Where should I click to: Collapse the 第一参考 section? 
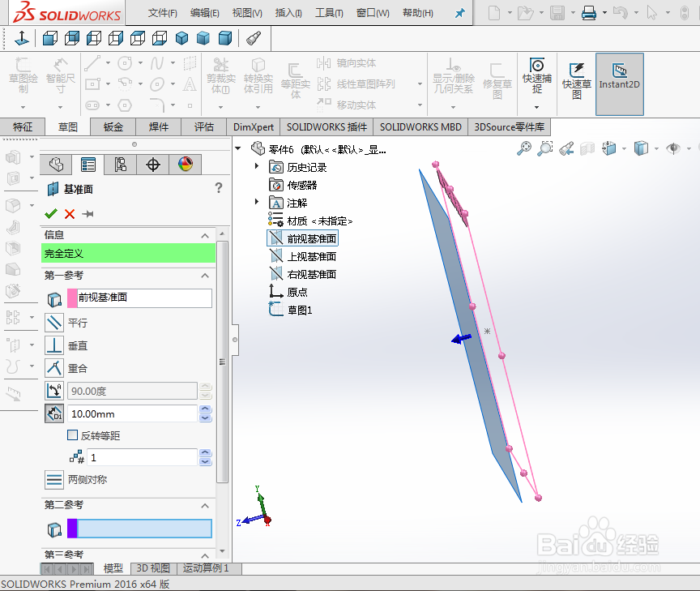click(x=204, y=275)
